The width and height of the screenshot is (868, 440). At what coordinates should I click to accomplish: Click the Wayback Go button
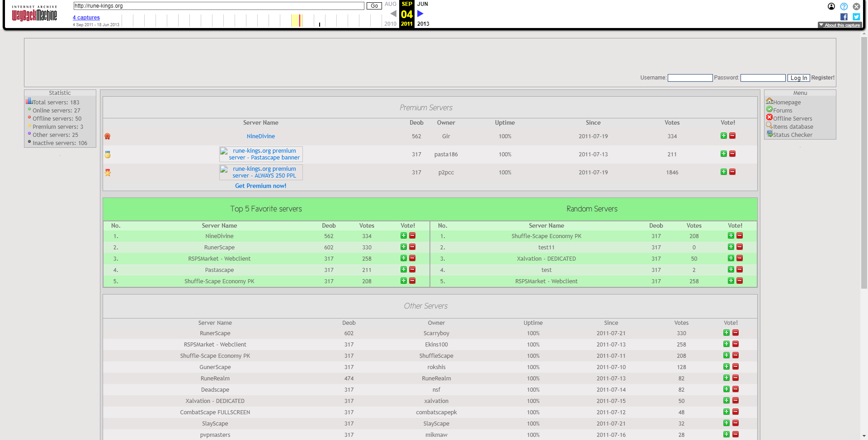[374, 6]
